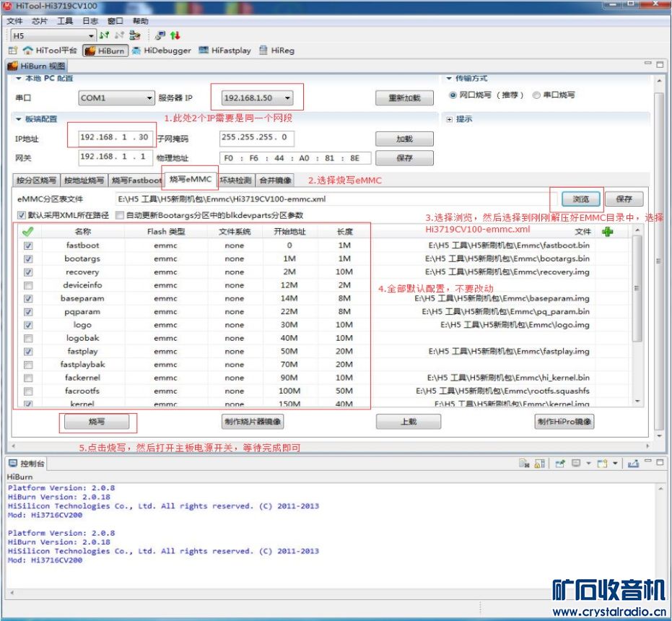Click the open new console icon
Image resolution: width=672 pixels, height=621 pixels.
pyautogui.click(x=602, y=463)
